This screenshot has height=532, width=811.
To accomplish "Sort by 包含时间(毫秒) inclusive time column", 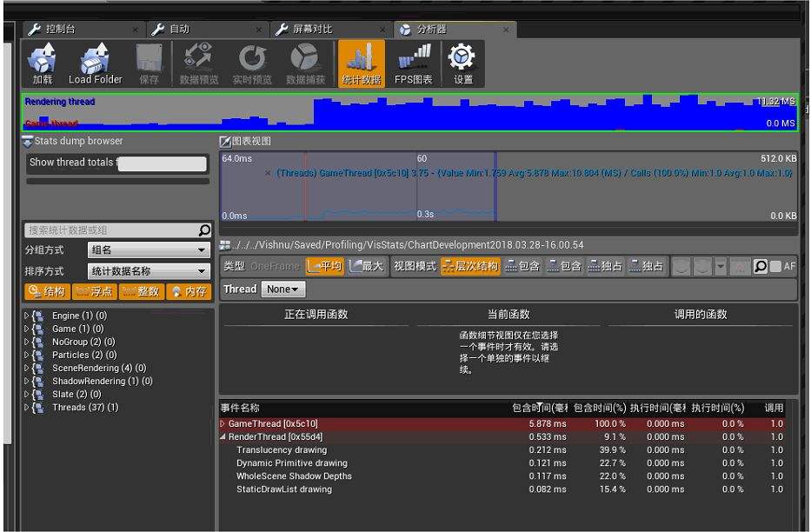I will click(x=539, y=408).
